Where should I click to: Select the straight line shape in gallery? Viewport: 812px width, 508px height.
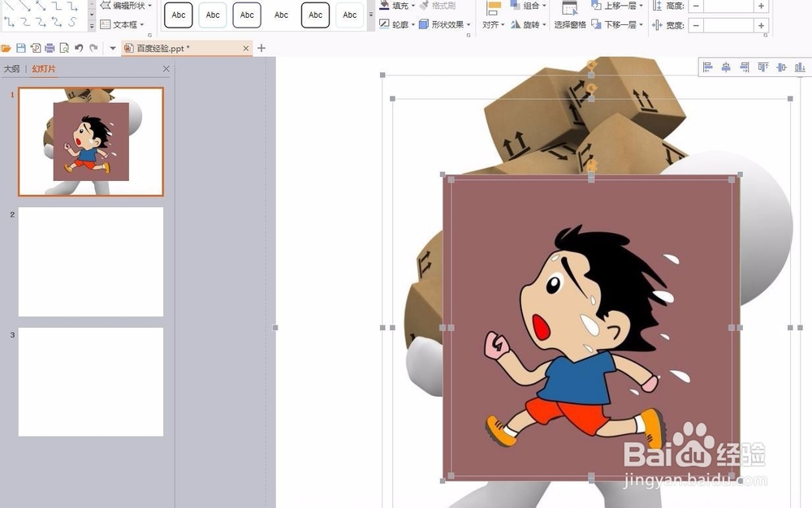(9, 6)
